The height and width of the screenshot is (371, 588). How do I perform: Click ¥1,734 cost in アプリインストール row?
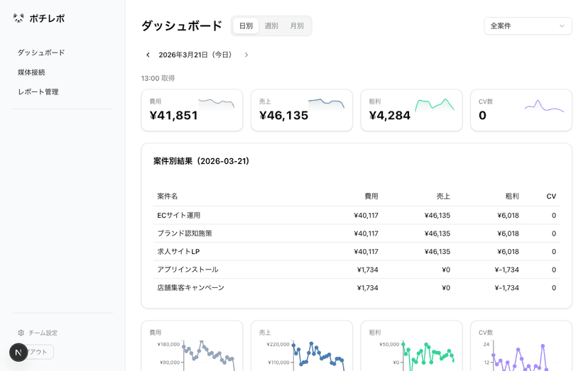(368, 270)
